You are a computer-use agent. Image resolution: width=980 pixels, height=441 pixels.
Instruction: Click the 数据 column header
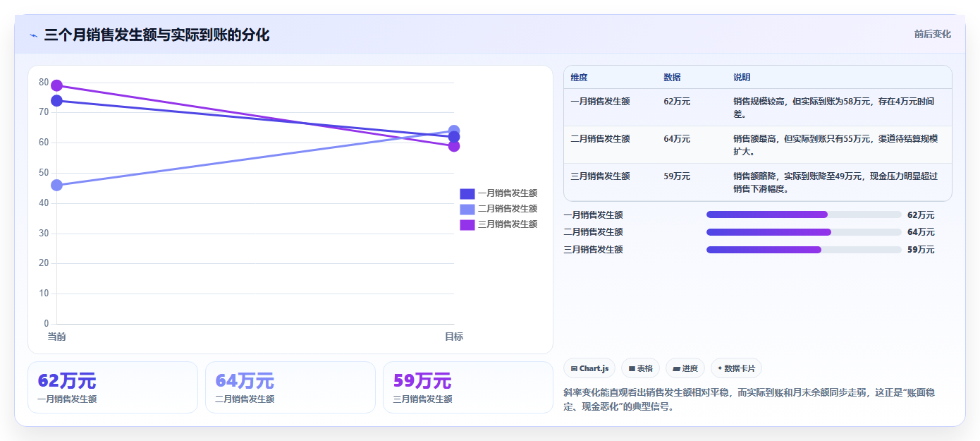[x=673, y=78]
